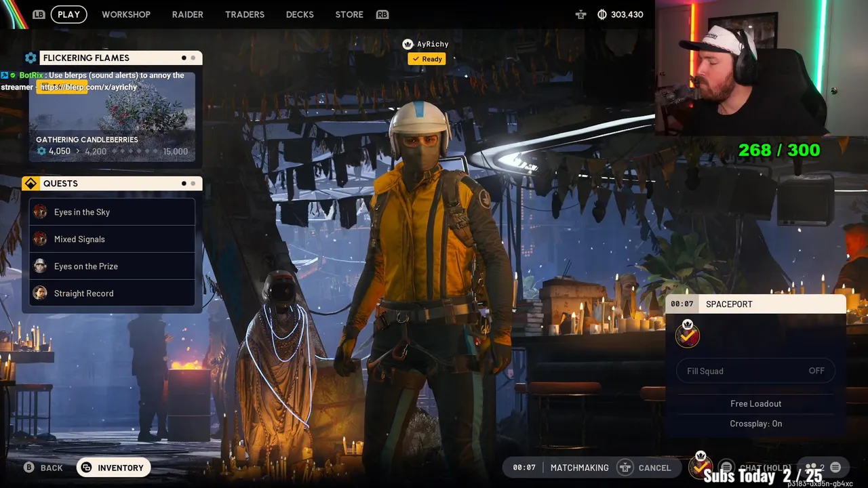This screenshot has height=488, width=868.
Task: Click the 268 / 300 green counter
Action: [779, 150]
